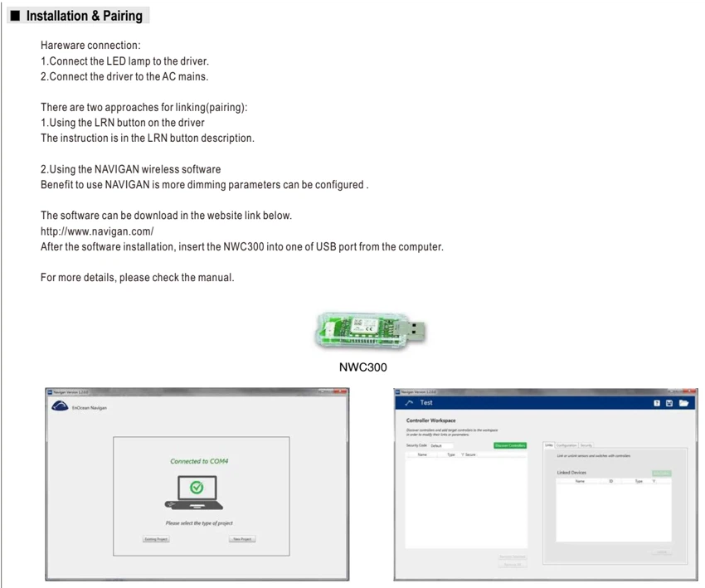Open the http://www.navigan.com/ link
This screenshot has width=705, height=588.
click(x=97, y=231)
